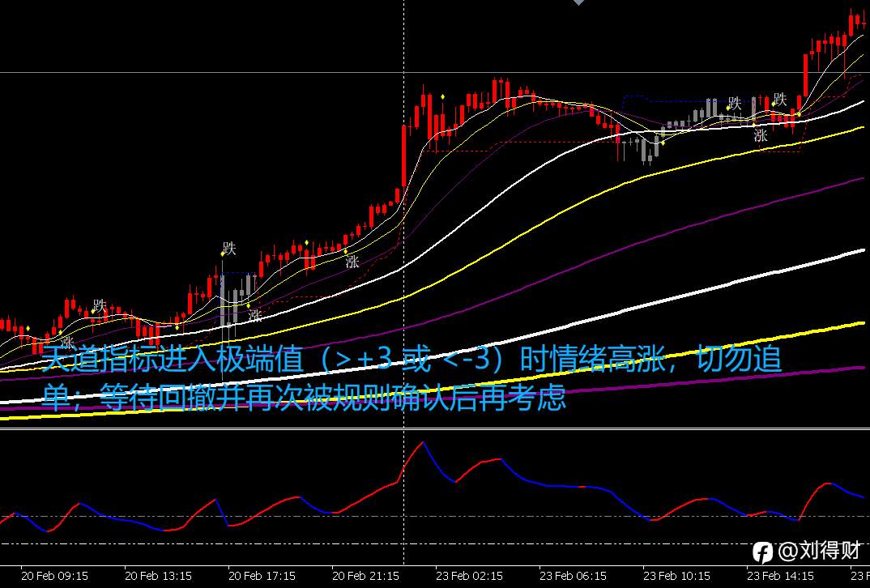This screenshot has width=870, height=588.
Task: Click the 23 Feb 10:15 time label
Action: (677, 576)
